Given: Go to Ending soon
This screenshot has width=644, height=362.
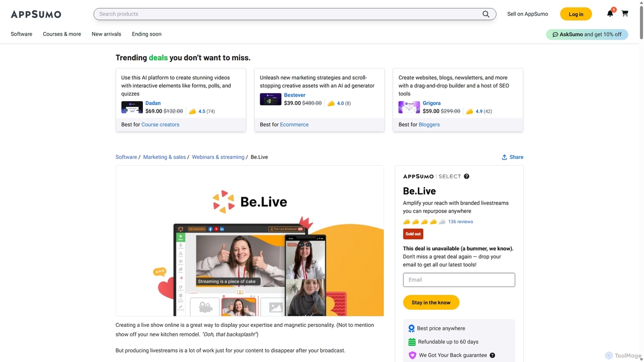Looking at the screenshot, I should pos(146,34).
